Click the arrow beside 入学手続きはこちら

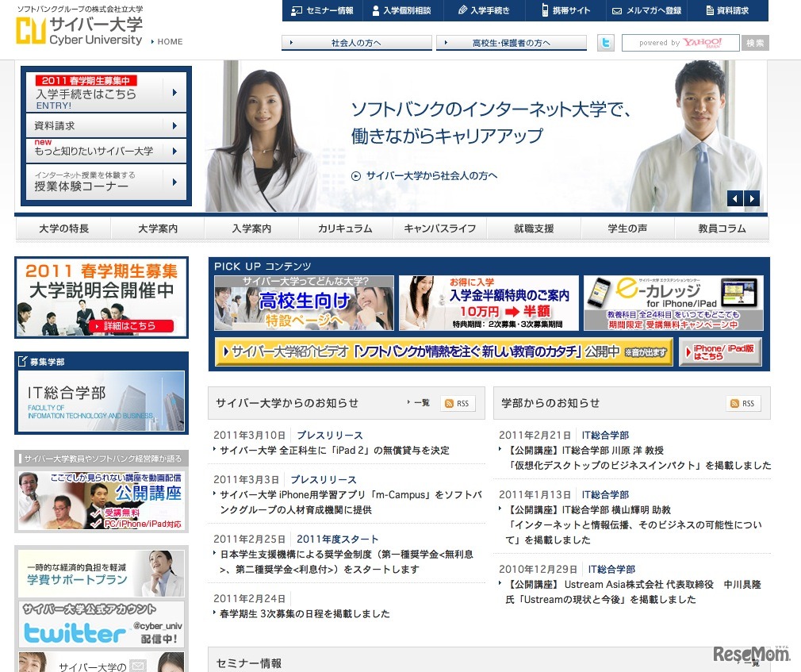coord(174,93)
